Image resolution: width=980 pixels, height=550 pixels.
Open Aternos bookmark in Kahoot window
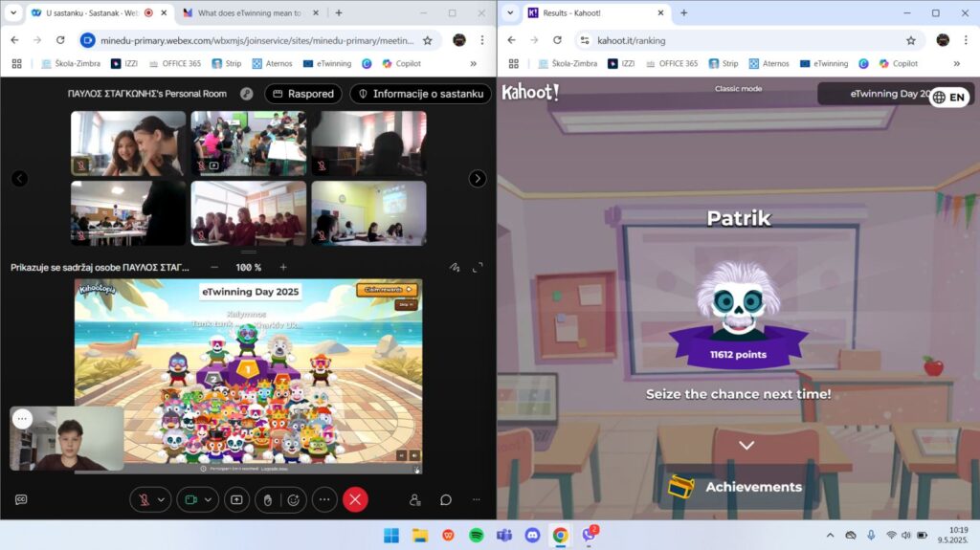point(768,64)
